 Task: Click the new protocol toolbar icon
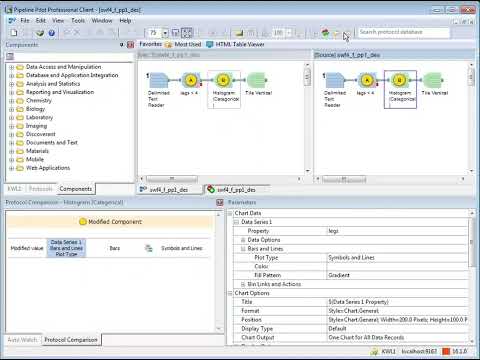pos(14,33)
